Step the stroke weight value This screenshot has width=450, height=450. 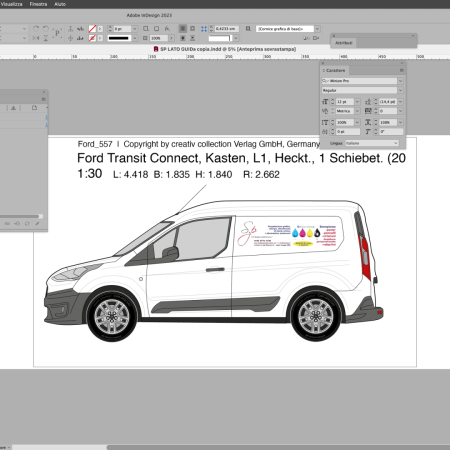pyautogui.click(x=110, y=29)
